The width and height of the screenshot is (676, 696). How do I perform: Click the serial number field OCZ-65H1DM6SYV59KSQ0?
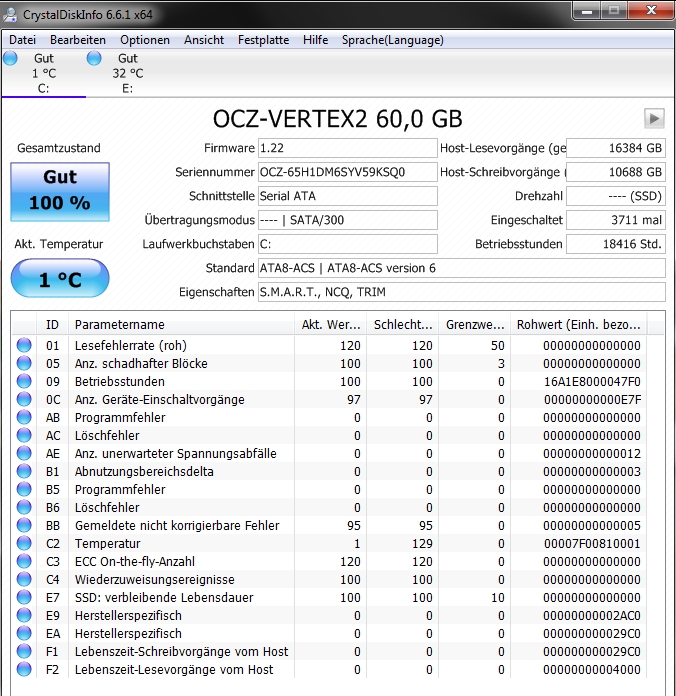pyautogui.click(x=348, y=172)
